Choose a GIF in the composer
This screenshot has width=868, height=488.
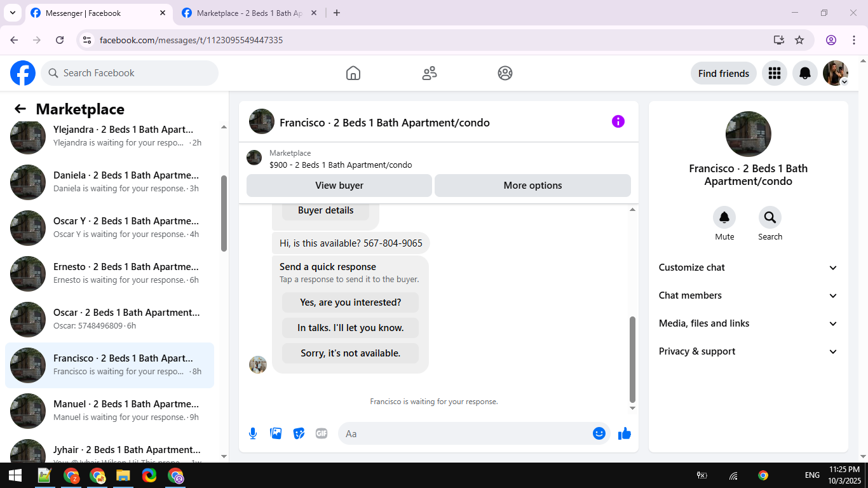[x=322, y=433]
